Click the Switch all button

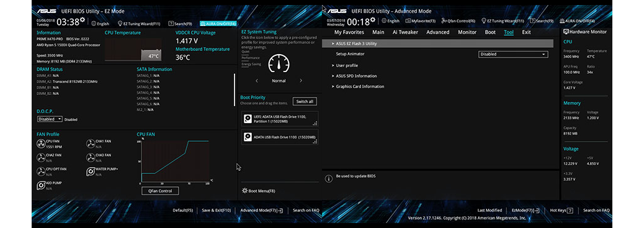[305, 101]
